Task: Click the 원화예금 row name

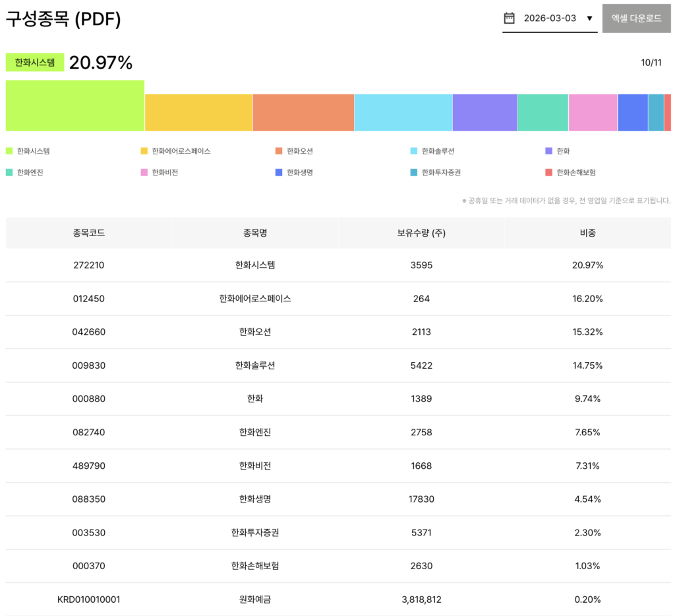Action: tap(255, 600)
